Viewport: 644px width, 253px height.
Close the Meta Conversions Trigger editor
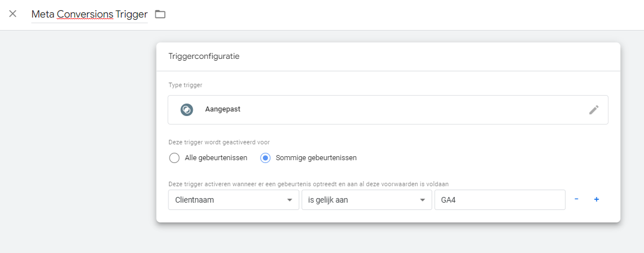coord(12,14)
